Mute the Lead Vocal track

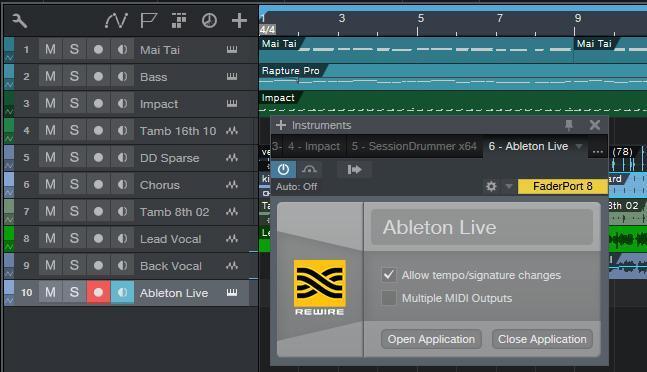[50, 238]
